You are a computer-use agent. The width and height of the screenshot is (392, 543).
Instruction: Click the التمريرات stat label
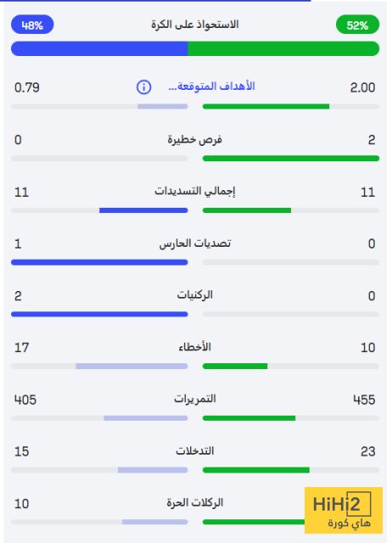[194, 399]
